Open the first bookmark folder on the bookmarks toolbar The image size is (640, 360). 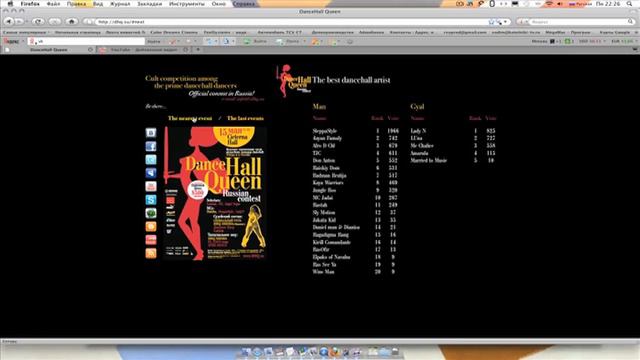point(26,32)
